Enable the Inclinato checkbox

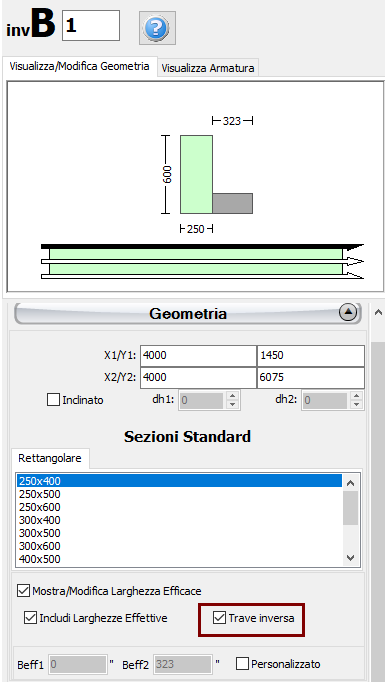click(x=54, y=400)
